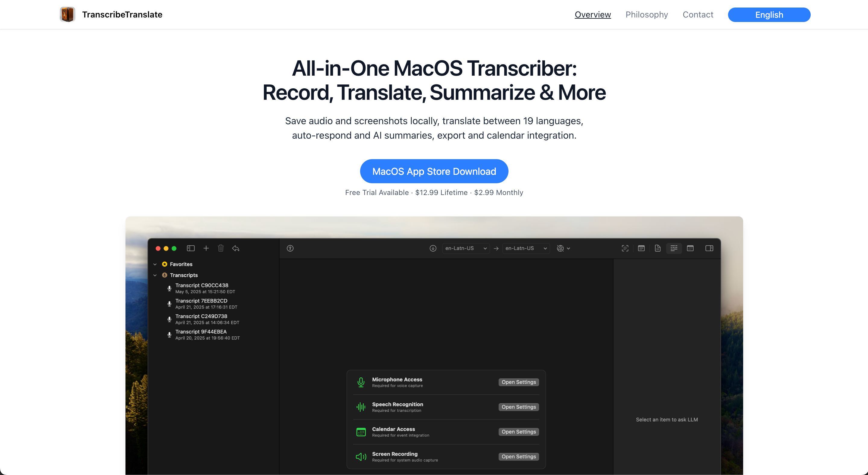Click the trash delete icon
Viewport: 868px width, 475px height.
(221, 248)
